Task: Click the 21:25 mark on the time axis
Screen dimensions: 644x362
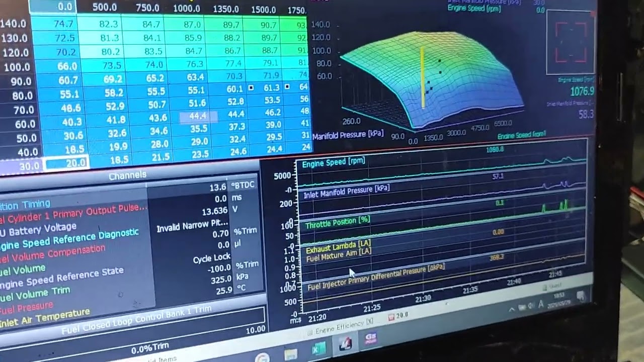Action: pyautogui.click(x=372, y=307)
